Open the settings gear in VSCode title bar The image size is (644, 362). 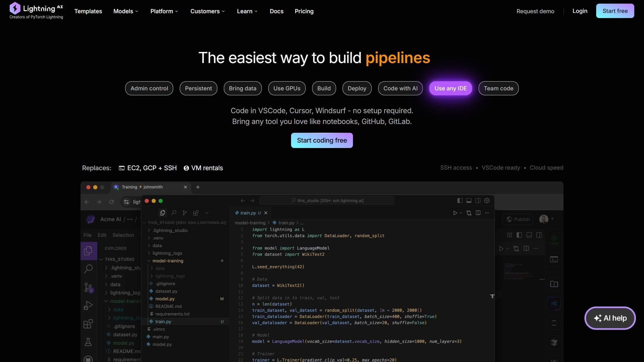[487, 201]
